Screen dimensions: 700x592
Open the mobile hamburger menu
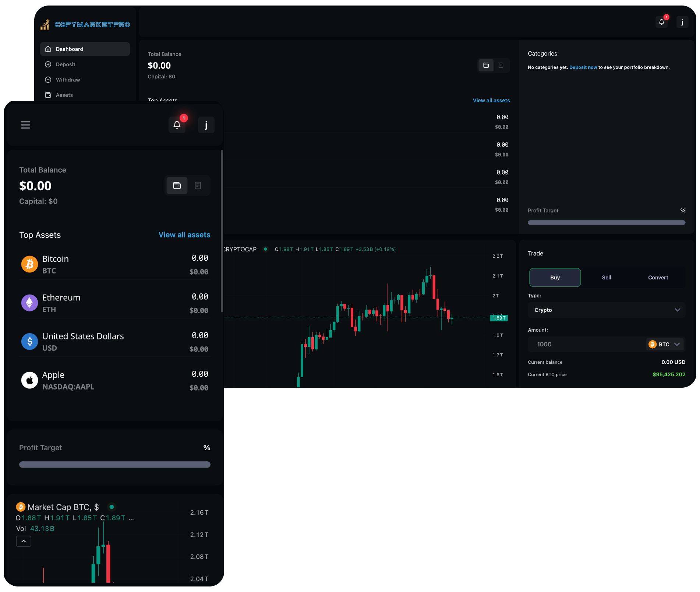pos(25,125)
